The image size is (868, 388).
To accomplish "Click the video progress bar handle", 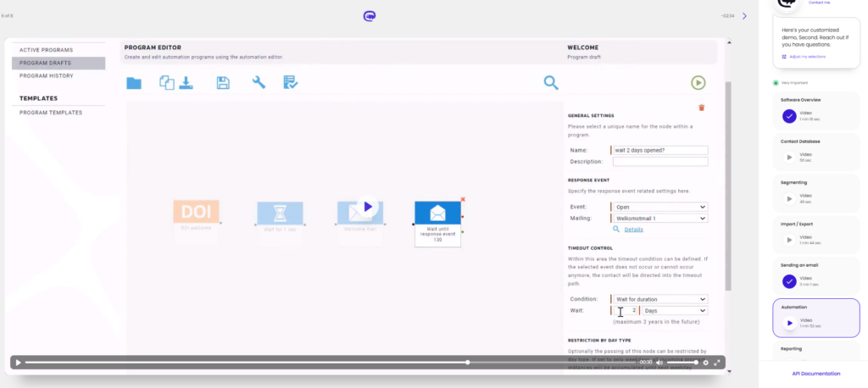I will coord(468,363).
